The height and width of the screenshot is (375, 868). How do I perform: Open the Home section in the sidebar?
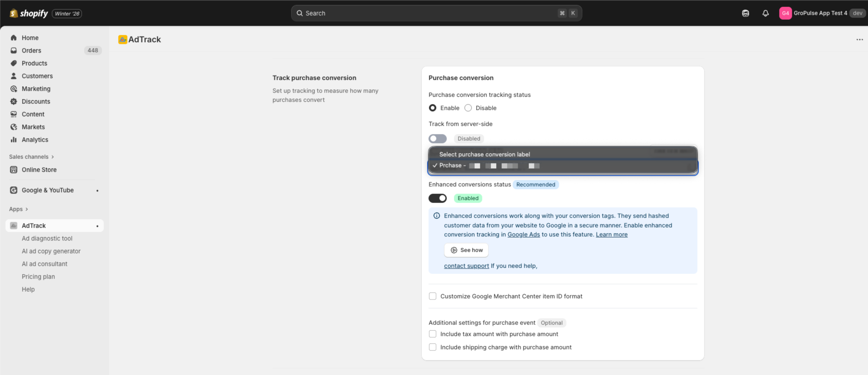point(30,38)
